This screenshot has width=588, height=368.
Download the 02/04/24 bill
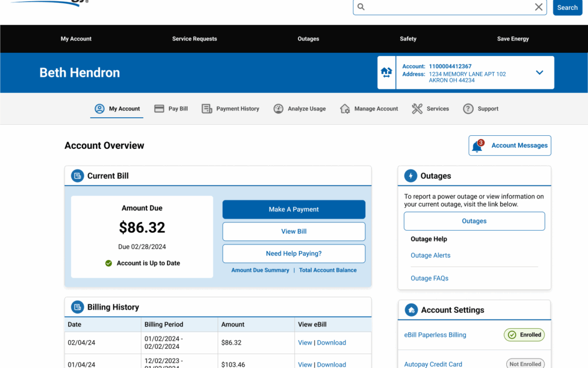(x=332, y=342)
